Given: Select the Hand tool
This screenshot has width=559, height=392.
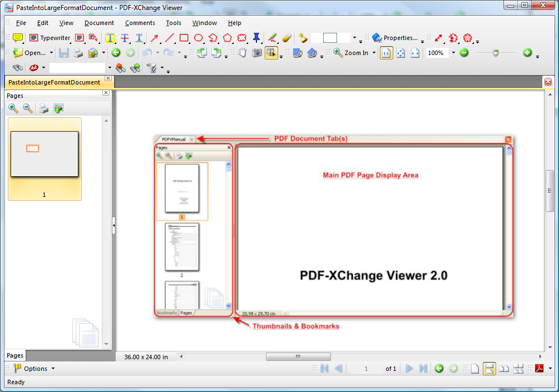Looking at the screenshot, I should [243, 53].
